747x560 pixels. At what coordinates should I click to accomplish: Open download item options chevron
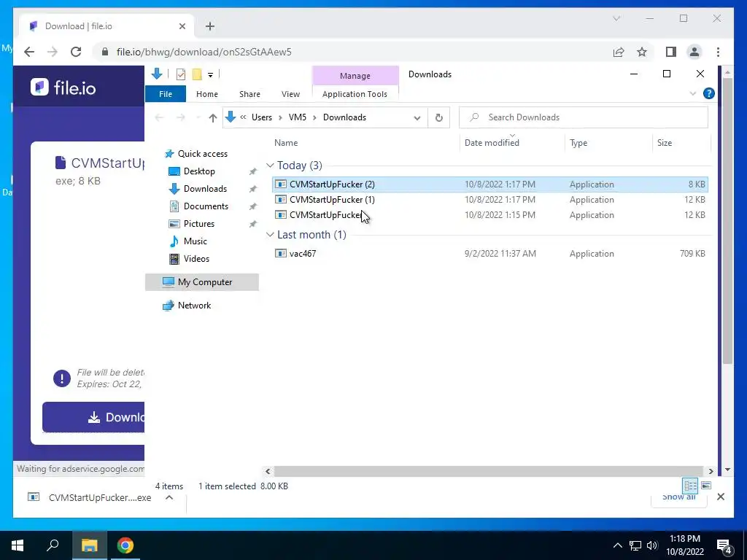pyautogui.click(x=169, y=497)
